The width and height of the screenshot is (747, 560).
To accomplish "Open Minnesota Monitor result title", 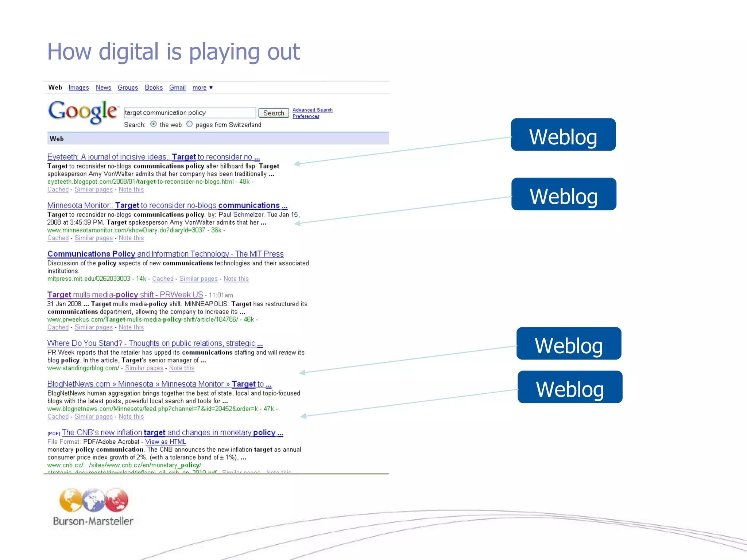I will pos(167,205).
